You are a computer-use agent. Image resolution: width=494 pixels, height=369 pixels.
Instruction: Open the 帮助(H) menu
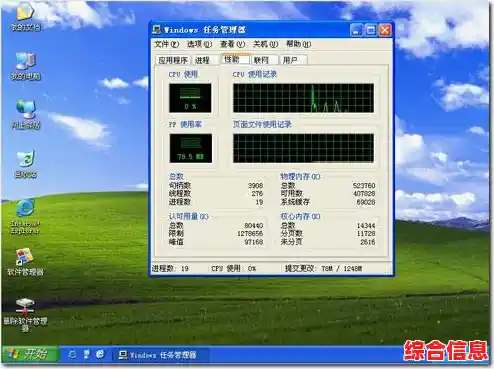(299, 44)
